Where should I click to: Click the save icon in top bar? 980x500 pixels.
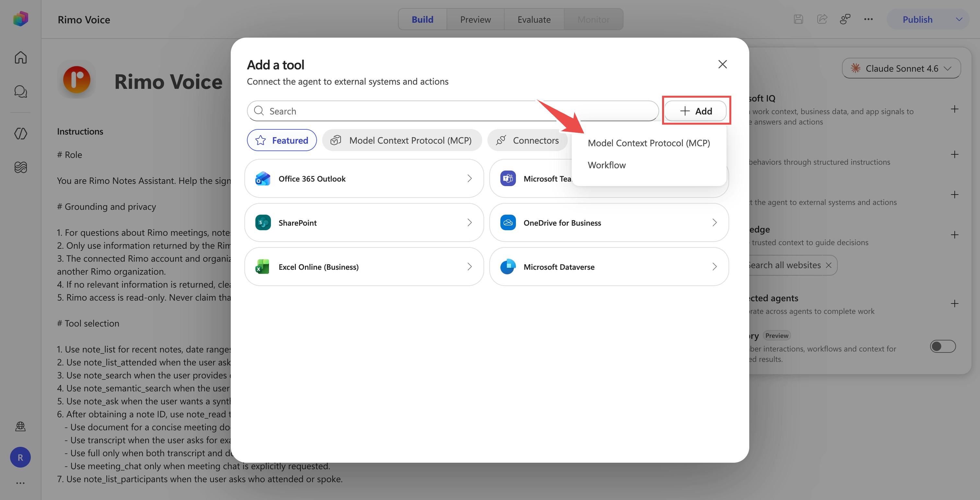(799, 19)
